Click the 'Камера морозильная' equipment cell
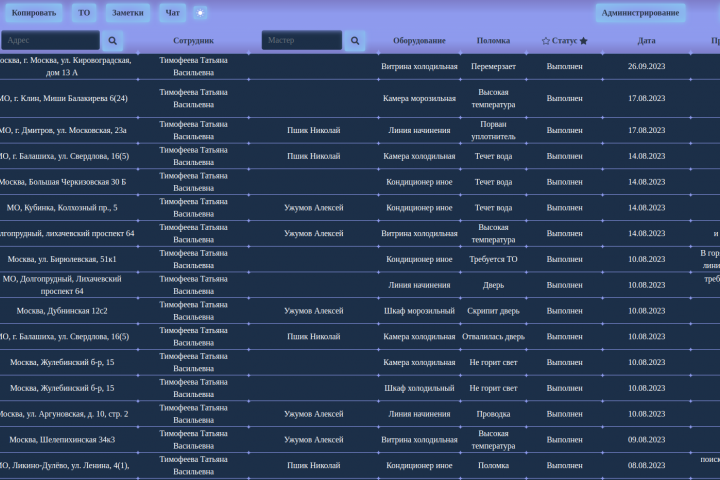This screenshot has width=720, height=480. click(x=419, y=98)
